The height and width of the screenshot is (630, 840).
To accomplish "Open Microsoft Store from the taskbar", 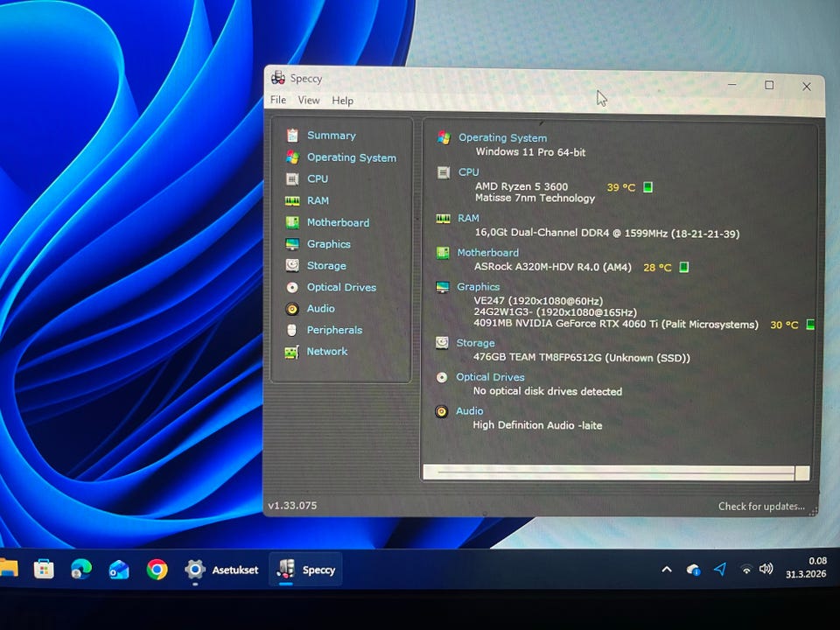I will tap(44, 569).
